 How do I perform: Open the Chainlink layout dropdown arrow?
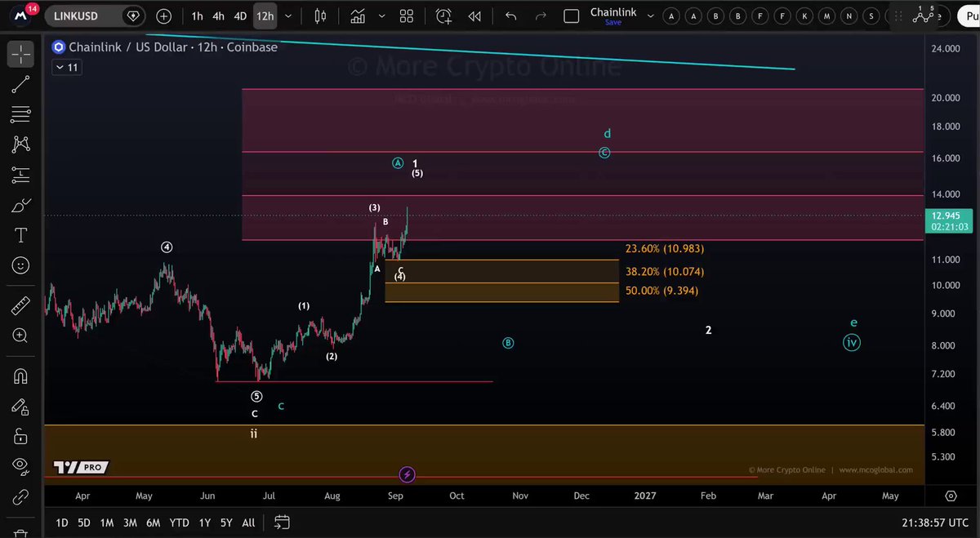[649, 16]
